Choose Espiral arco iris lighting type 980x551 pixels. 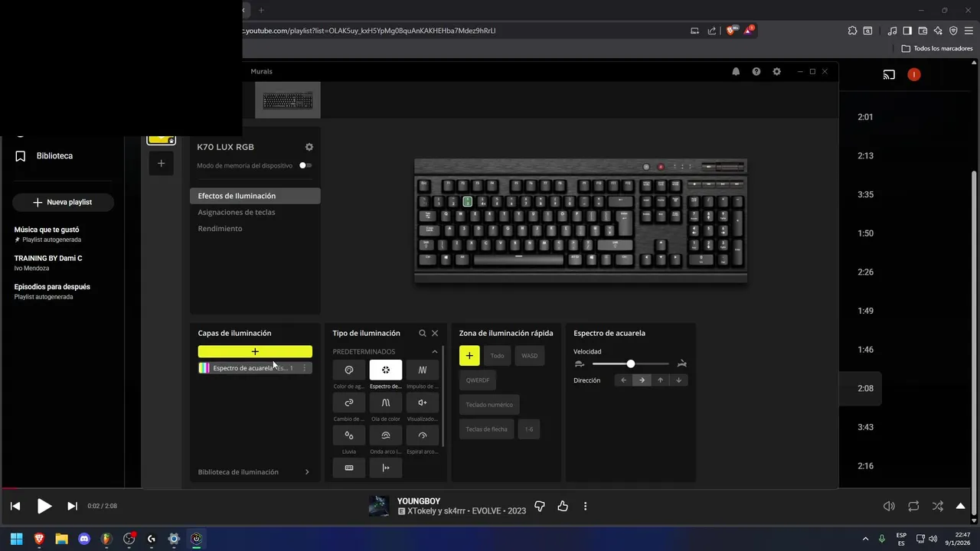[x=422, y=435]
